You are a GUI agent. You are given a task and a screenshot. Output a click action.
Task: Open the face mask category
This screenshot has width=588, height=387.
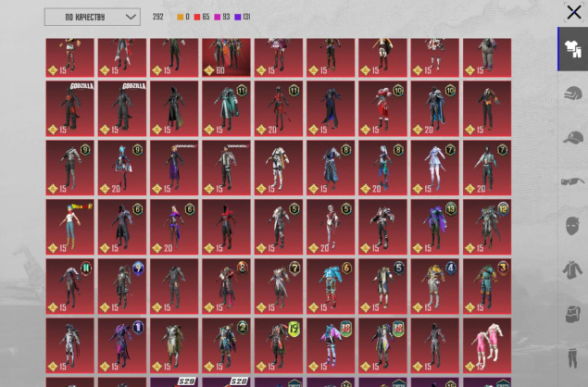571,225
